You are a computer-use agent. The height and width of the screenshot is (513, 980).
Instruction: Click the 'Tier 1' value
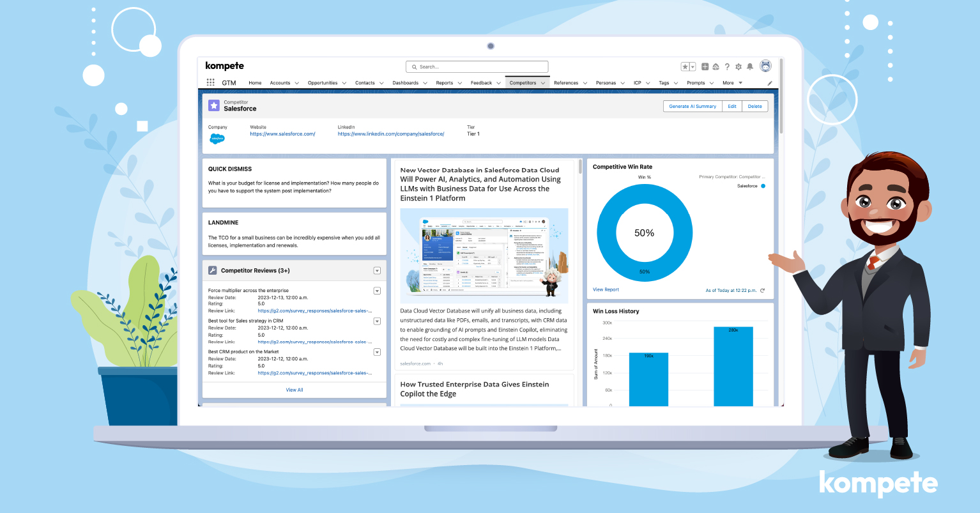pyautogui.click(x=473, y=134)
